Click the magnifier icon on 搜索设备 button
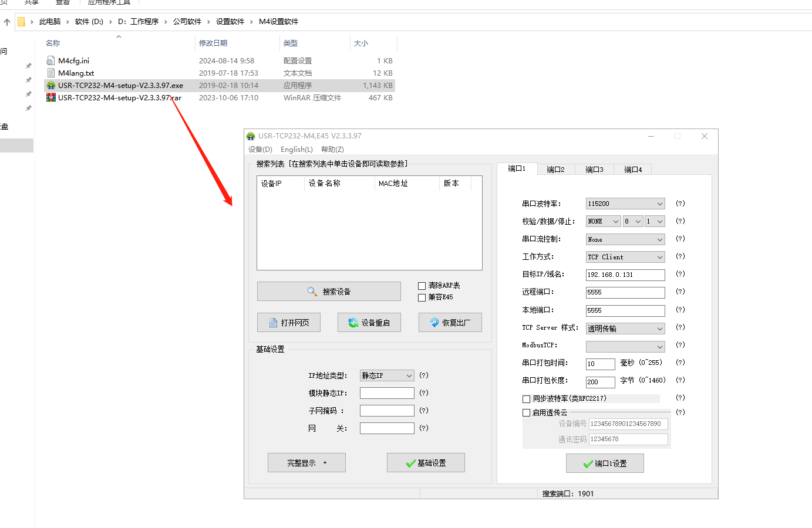Screen dimensions: 812x528 pos(312,292)
